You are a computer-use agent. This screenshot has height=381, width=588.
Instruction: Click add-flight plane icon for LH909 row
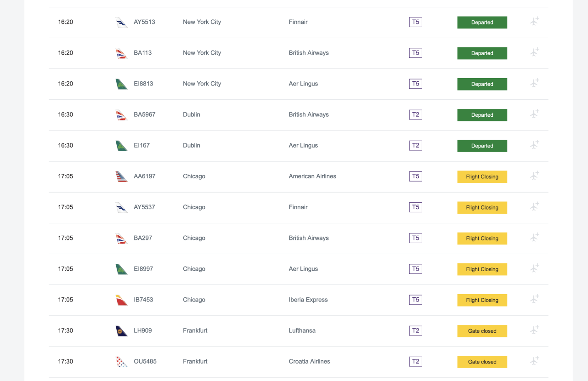(534, 330)
